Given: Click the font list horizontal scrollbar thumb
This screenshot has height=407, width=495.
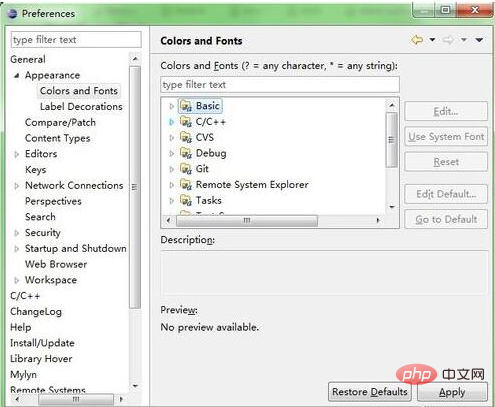Looking at the screenshot, I should coord(247,220).
